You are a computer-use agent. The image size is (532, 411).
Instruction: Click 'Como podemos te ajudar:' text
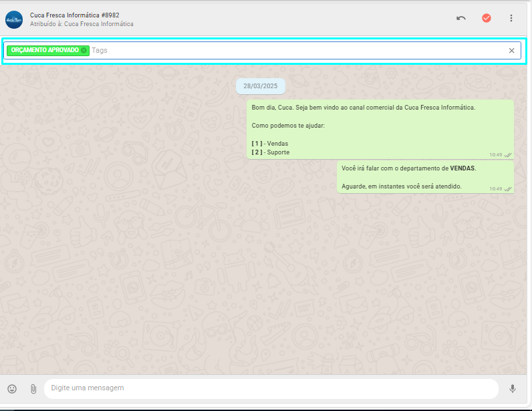click(288, 126)
